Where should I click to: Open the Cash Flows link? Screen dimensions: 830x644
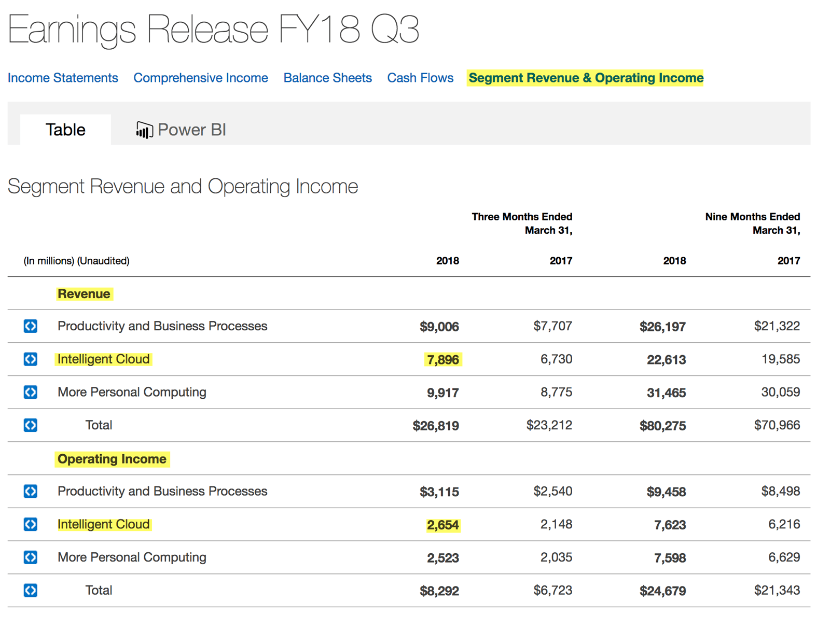[420, 78]
